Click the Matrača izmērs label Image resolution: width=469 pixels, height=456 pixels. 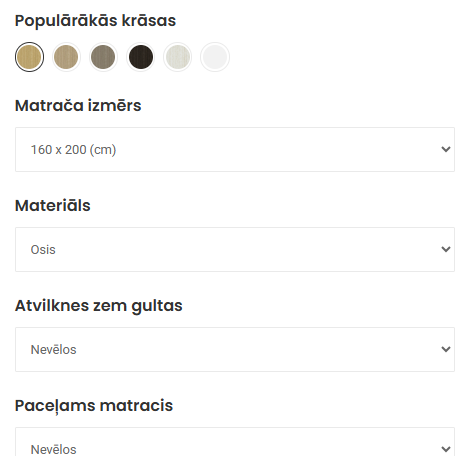tap(78, 105)
